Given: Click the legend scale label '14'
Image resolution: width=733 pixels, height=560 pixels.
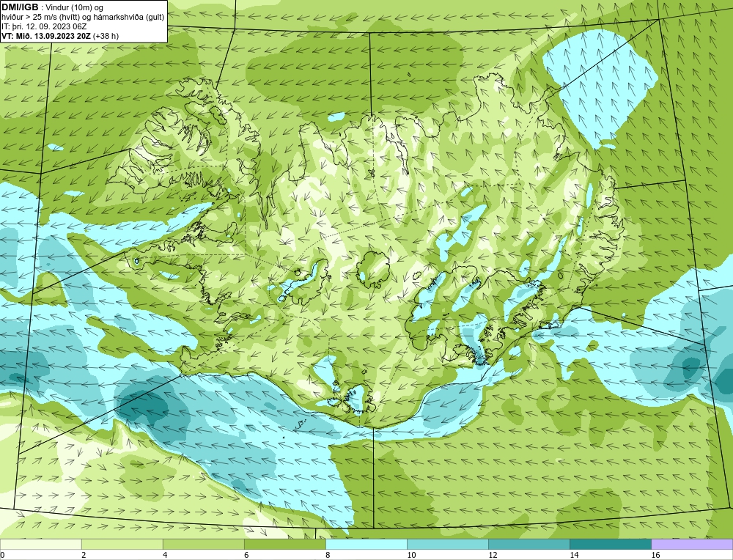Looking at the screenshot, I should coord(574,555).
